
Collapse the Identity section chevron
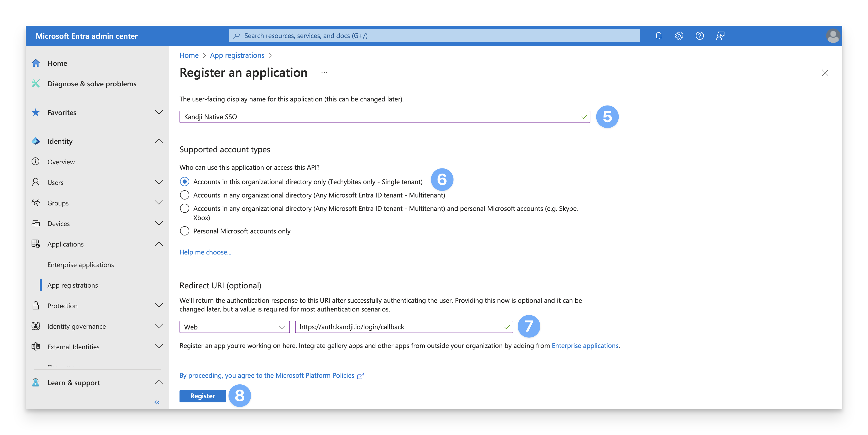coord(159,141)
